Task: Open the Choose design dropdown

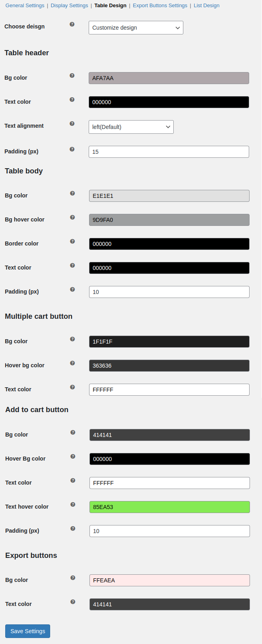Action: (136, 28)
